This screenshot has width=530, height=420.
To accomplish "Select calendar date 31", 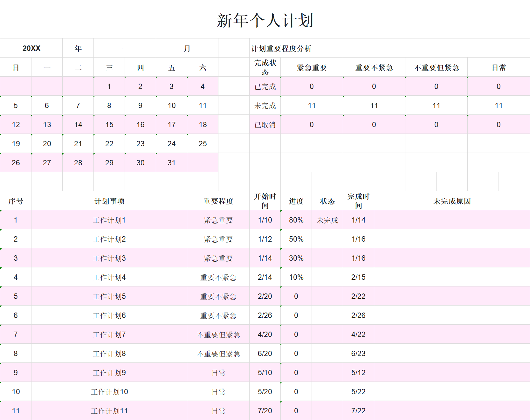I will [x=171, y=162].
